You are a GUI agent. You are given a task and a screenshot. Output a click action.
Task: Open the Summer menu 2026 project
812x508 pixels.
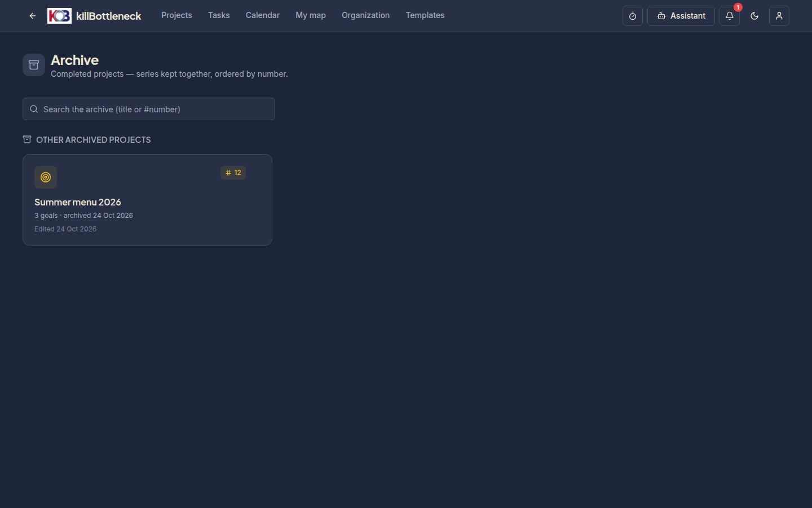tap(147, 200)
